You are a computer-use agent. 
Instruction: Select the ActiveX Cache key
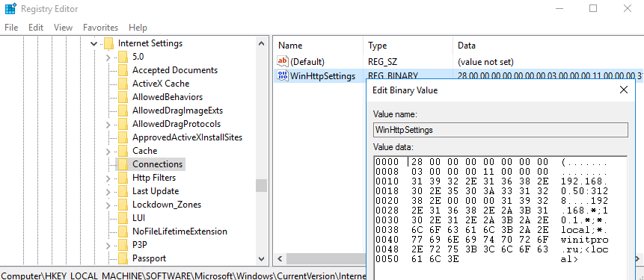click(161, 84)
